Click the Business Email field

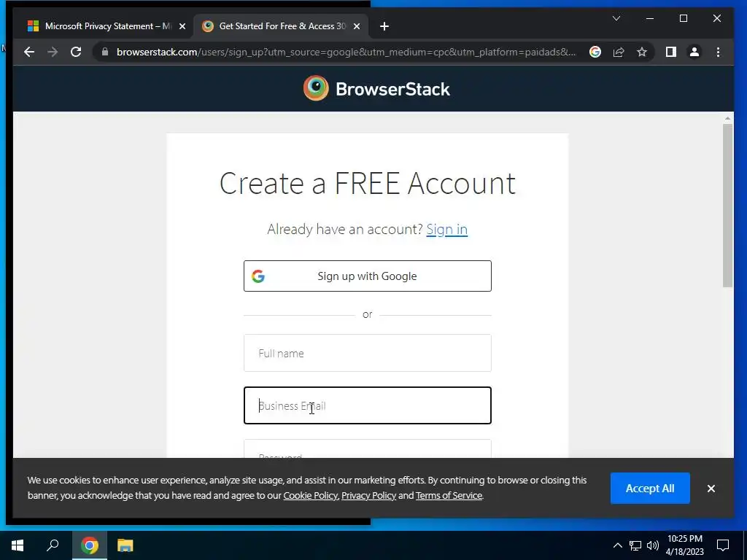coord(368,405)
